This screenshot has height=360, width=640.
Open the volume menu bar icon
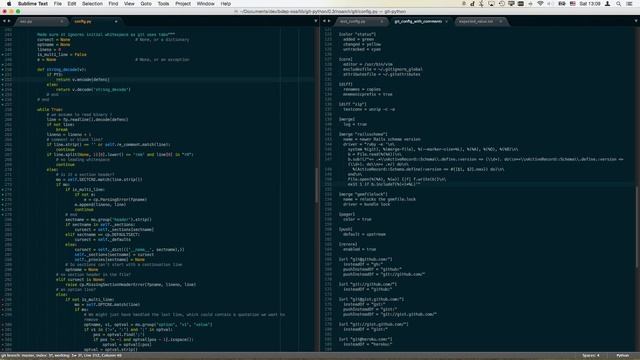pos(550,4)
